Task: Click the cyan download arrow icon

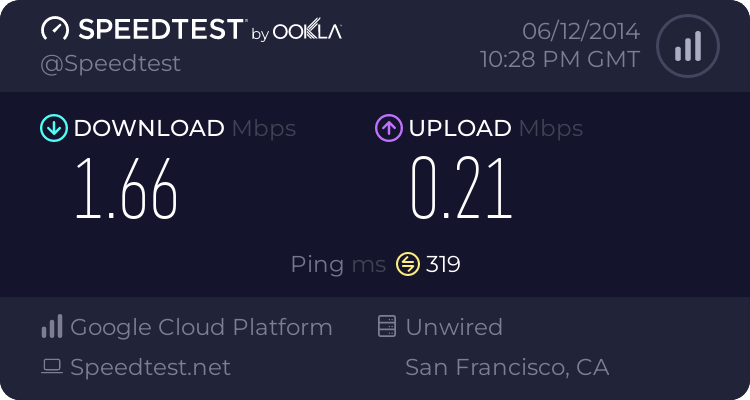Action: click(x=54, y=128)
